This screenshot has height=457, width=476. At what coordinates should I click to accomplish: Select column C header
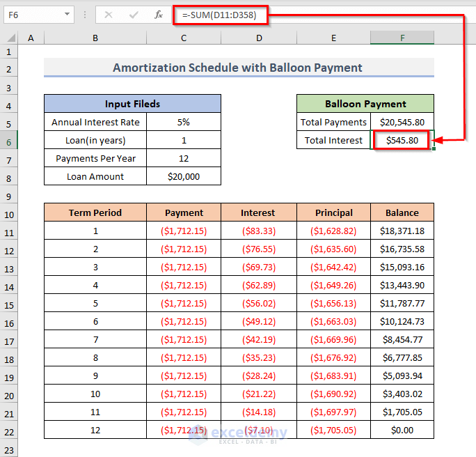184,38
